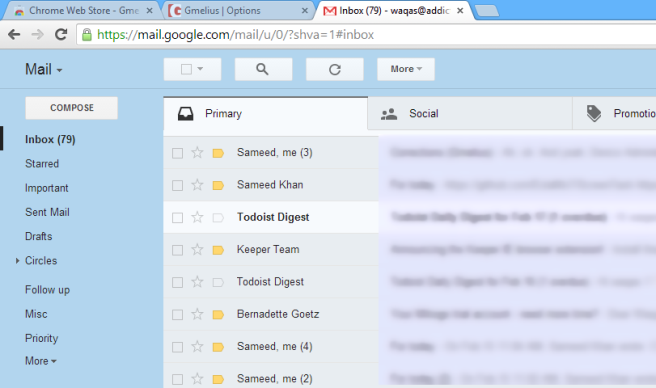Open the Mail dropdown menu
This screenshot has width=656, height=388.
[44, 69]
